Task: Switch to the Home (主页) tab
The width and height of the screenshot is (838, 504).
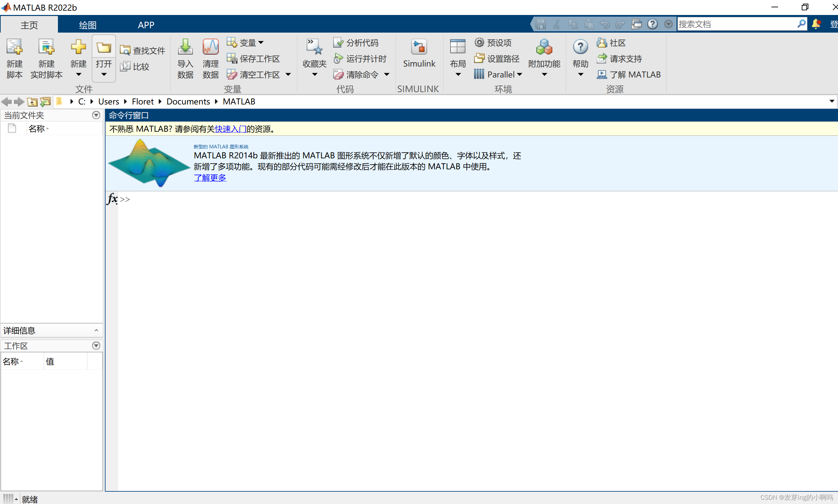Action: click(x=29, y=25)
